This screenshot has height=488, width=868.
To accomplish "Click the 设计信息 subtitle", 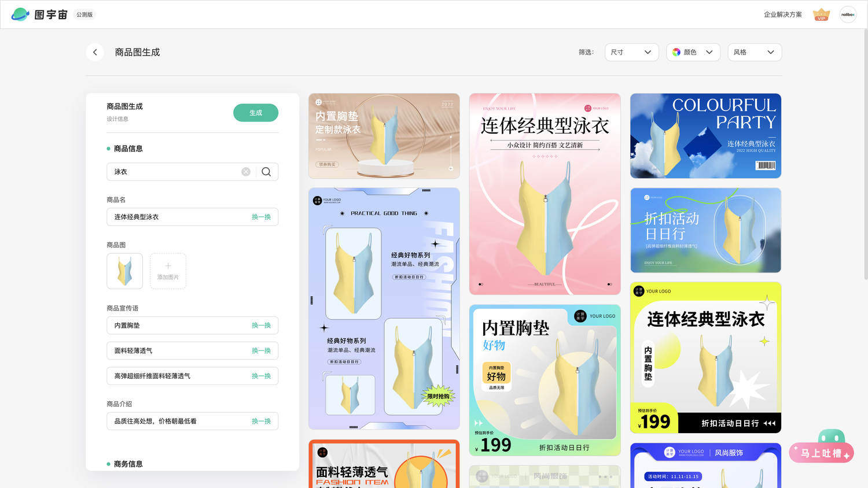I will click(117, 119).
